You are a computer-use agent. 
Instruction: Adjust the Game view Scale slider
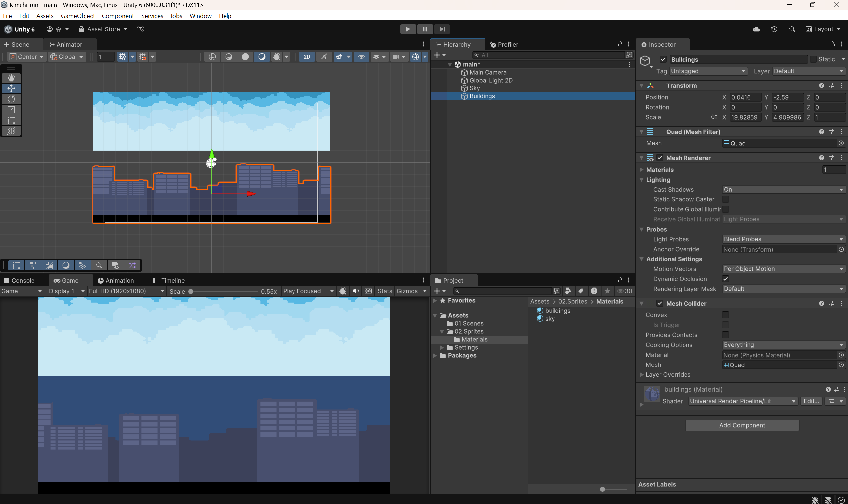191,291
